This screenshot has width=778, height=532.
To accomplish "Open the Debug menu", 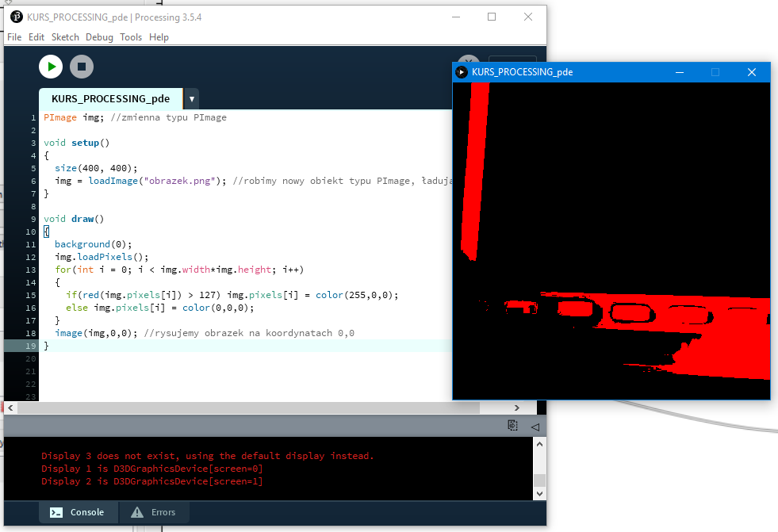I will click(99, 37).
